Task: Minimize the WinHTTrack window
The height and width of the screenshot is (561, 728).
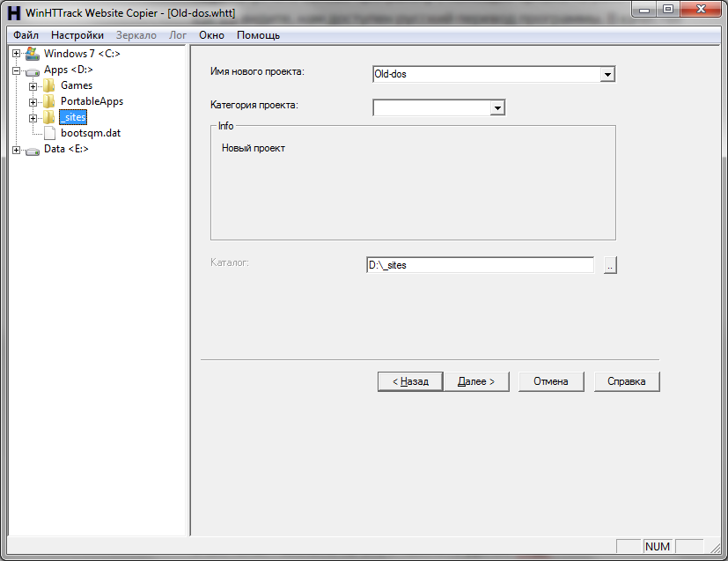Action: [x=644, y=10]
